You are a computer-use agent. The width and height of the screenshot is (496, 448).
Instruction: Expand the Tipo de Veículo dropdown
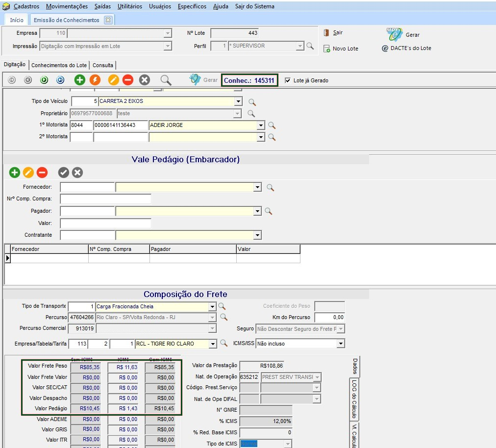pyautogui.click(x=238, y=101)
